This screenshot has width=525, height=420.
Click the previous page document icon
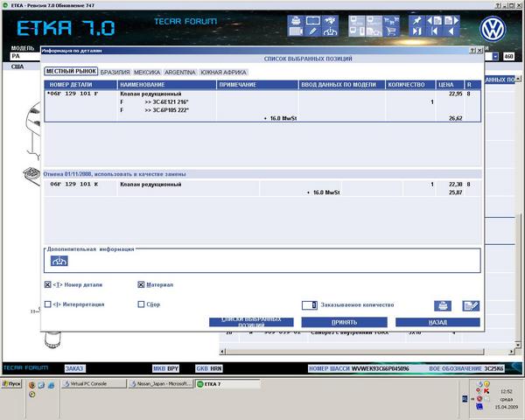coord(434,21)
